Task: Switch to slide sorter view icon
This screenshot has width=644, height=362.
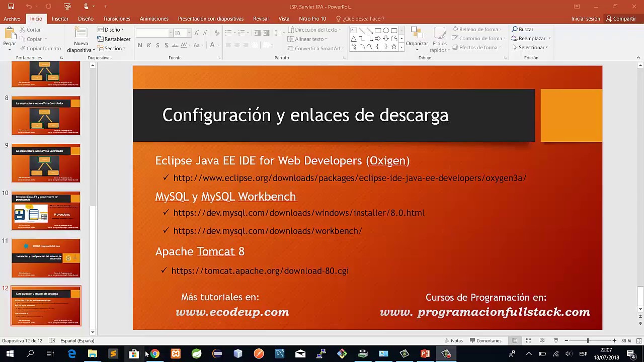Action: (528, 340)
